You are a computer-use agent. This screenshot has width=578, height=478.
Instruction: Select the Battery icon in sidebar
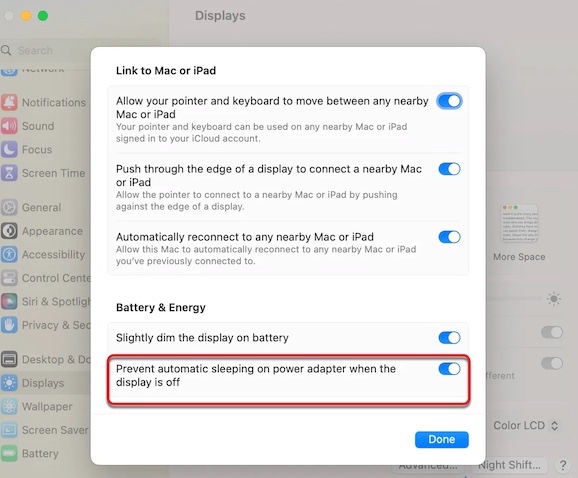pos(9,453)
